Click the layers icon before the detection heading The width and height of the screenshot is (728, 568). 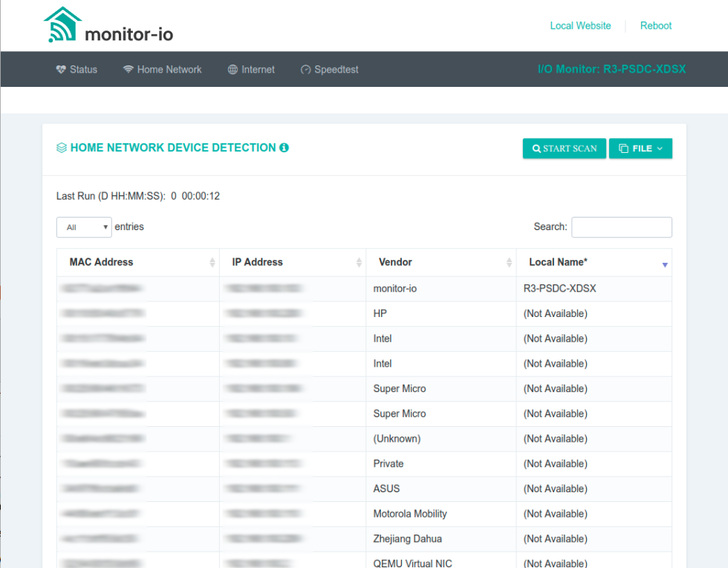tap(62, 147)
